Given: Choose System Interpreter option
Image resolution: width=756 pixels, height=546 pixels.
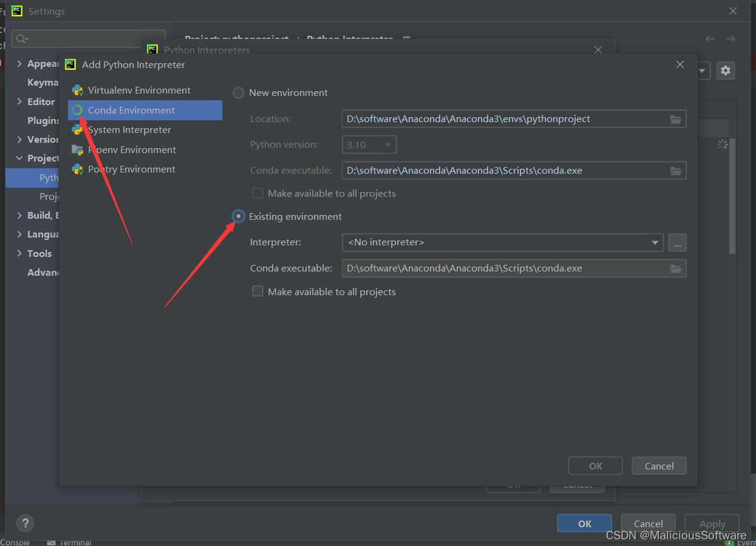Looking at the screenshot, I should [145, 130].
